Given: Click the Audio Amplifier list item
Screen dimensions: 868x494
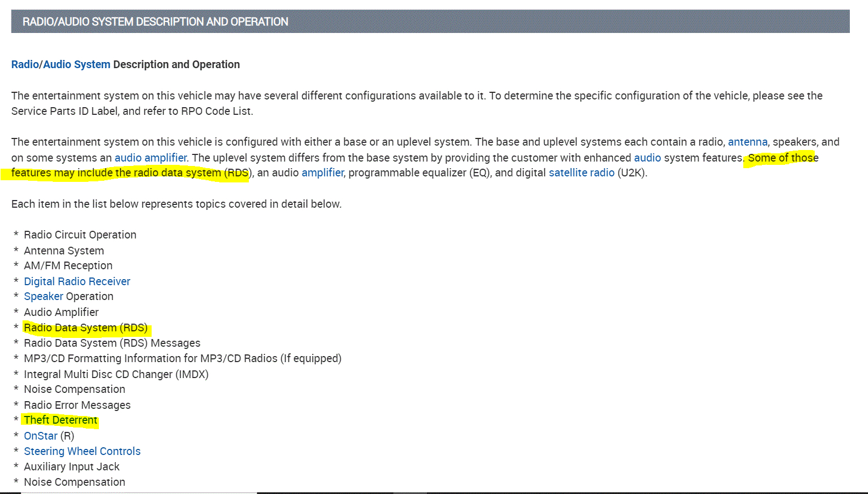Looking at the screenshot, I should tap(61, 312).
